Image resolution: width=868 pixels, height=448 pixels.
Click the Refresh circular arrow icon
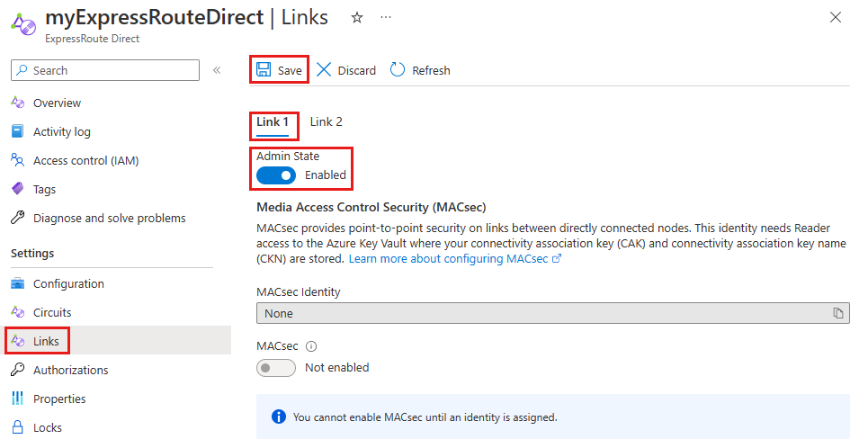[x=398, y=70]
